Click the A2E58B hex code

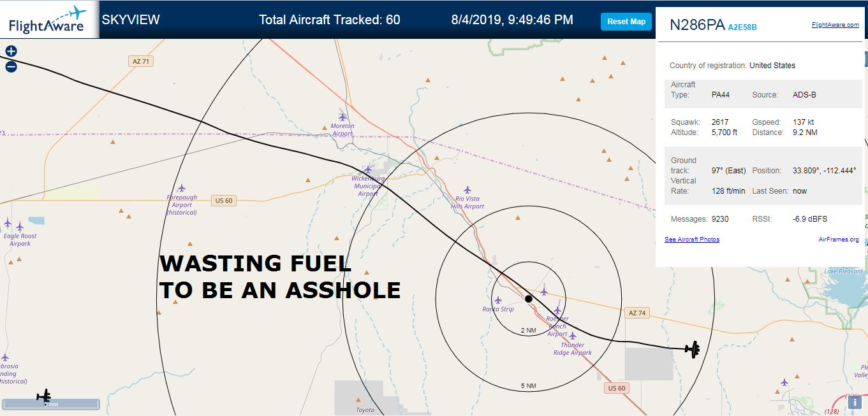click(742, 27)
